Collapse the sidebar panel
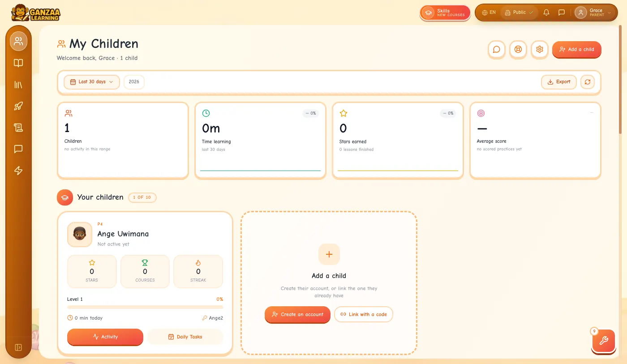Image resolution: width=627 pixels, height=364 pixels. [18, 347]
